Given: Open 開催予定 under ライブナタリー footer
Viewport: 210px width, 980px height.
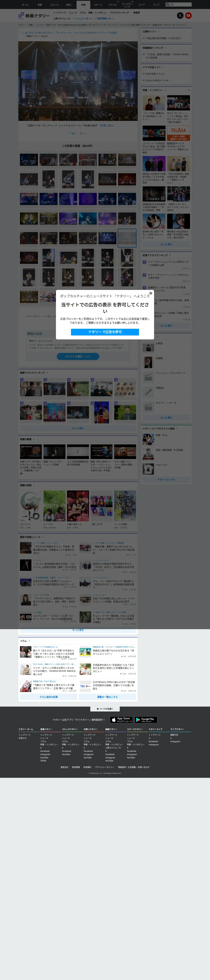Looking at the screenshot, I should [174, 735].
